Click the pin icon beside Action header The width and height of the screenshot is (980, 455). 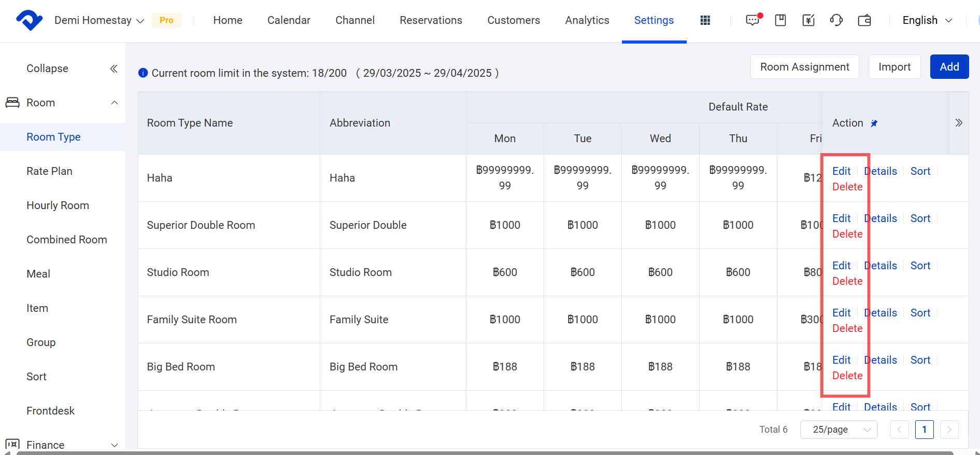click(874, 123)
